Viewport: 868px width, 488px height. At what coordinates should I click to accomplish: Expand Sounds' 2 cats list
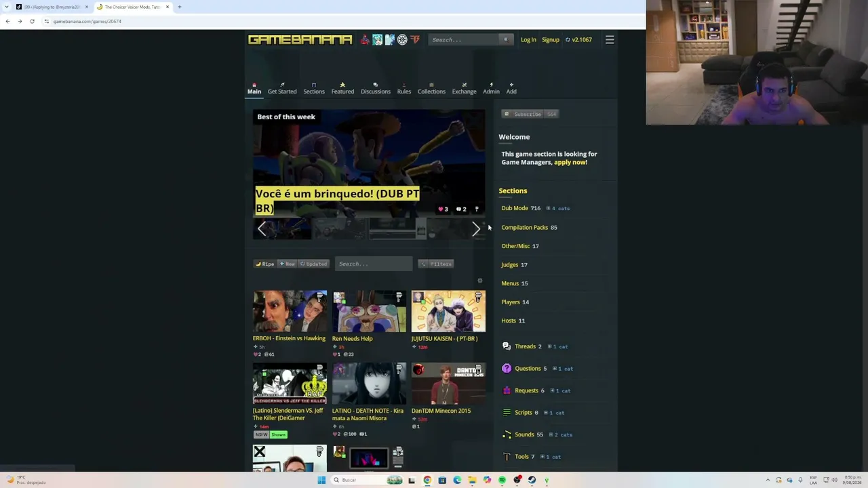561,435
